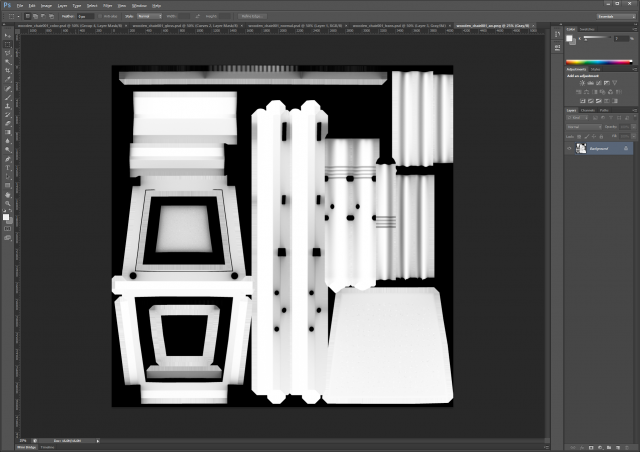Change the screen mode from the toolbox
This screenshot has width=640, height=452.
pos(7,238)
